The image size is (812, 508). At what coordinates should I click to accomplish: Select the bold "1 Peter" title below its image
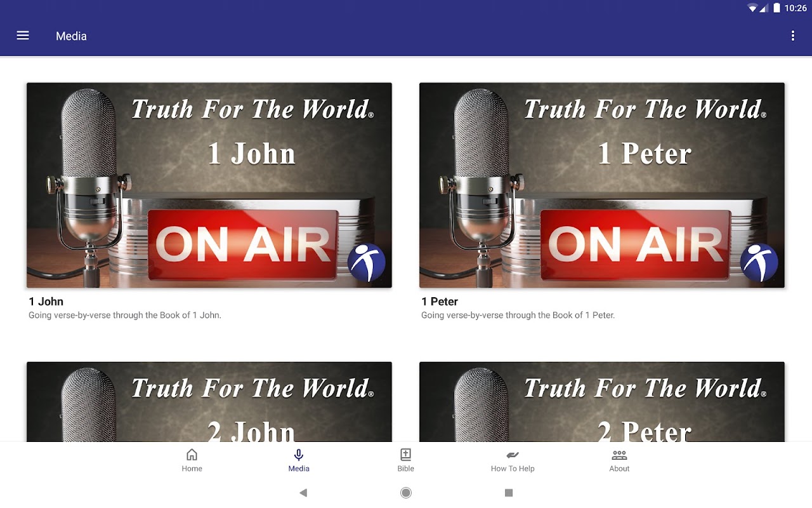pos(440,302)
